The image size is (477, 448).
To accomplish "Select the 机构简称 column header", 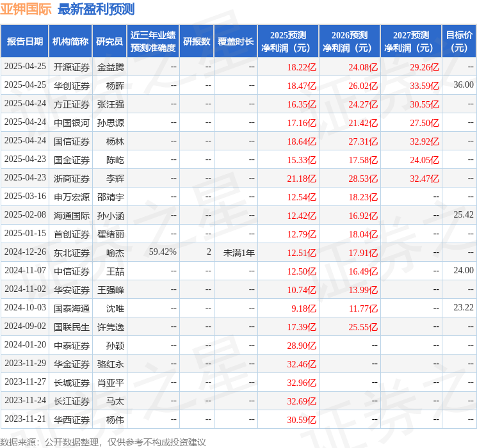I will point(70,42).
